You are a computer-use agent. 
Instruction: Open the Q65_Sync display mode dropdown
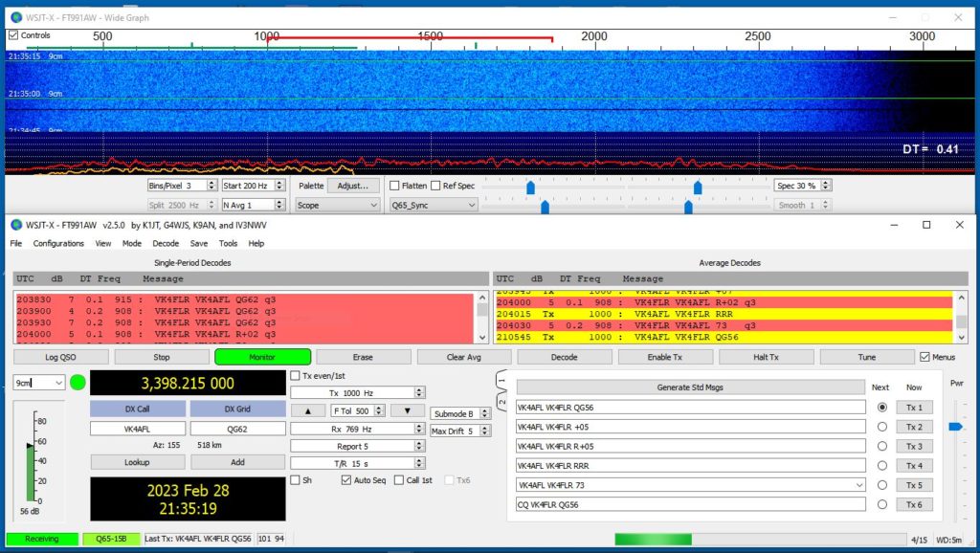click(434, 205)
